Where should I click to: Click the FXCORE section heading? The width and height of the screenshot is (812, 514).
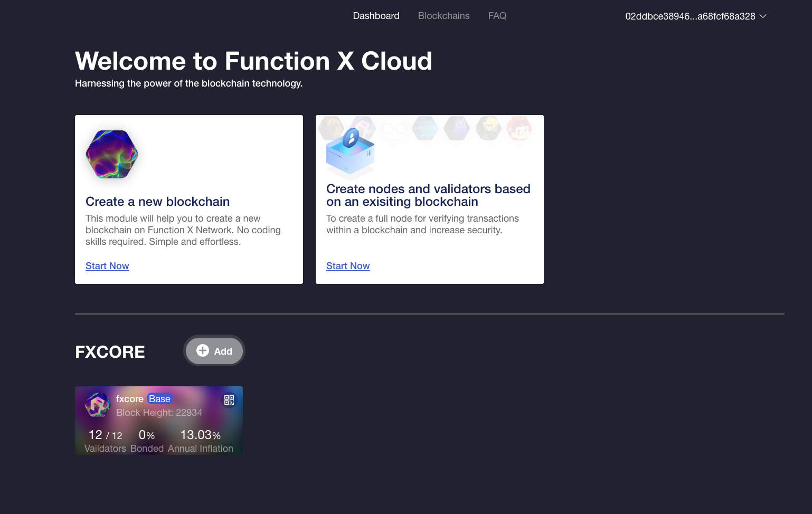pos(110,352)
